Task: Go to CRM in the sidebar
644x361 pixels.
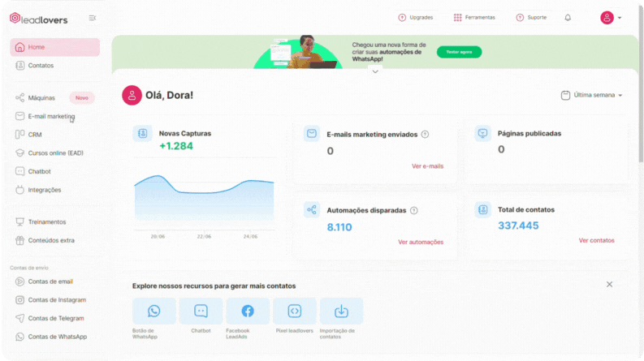Action: [35, 135]
